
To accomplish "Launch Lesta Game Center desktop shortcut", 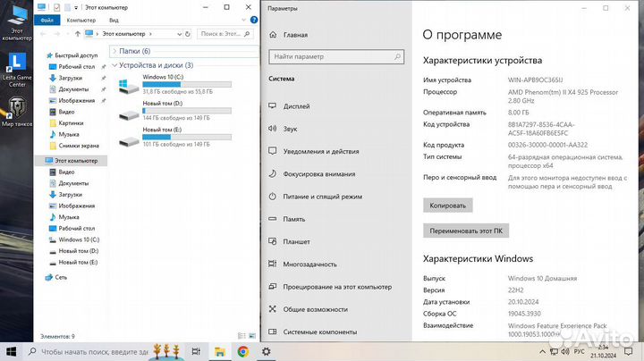I will tap(16, 70).
